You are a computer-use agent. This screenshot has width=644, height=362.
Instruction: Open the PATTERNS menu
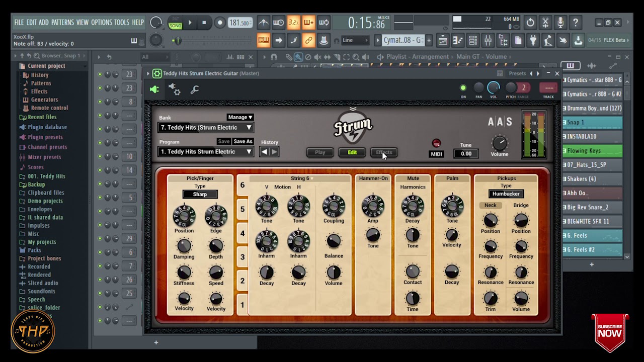click(x=62, y=23)
